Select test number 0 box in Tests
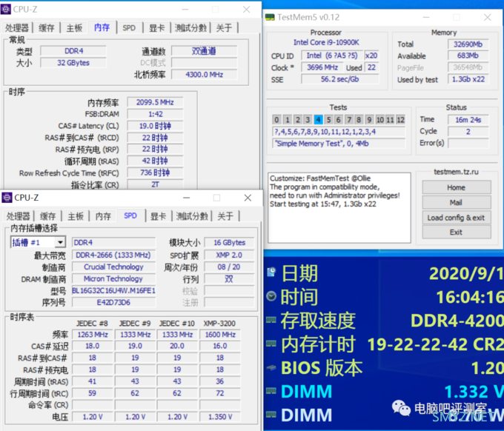 coord(276,120)
